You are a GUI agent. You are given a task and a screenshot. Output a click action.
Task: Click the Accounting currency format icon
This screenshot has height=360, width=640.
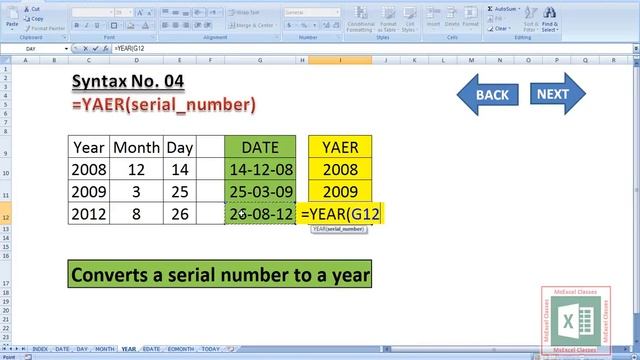click(x=289, y=25)
